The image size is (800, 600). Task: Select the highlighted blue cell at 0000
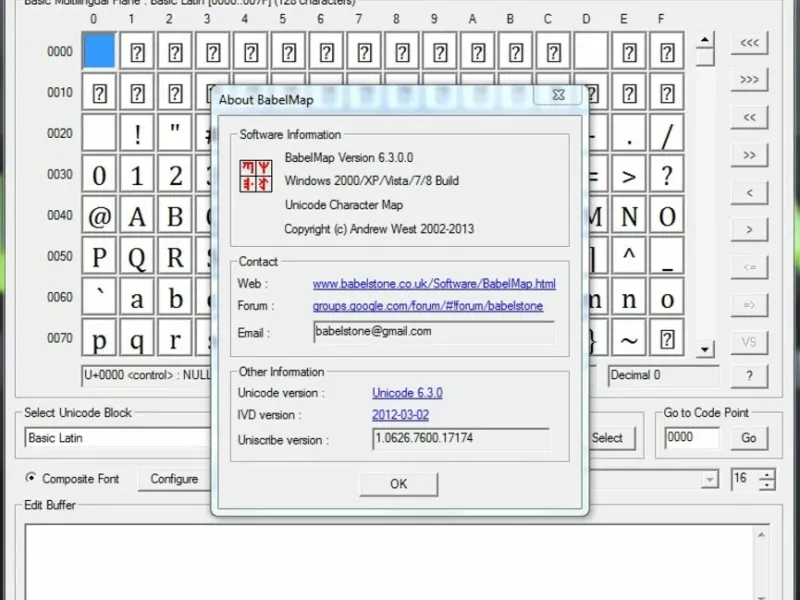pos(99,51)
